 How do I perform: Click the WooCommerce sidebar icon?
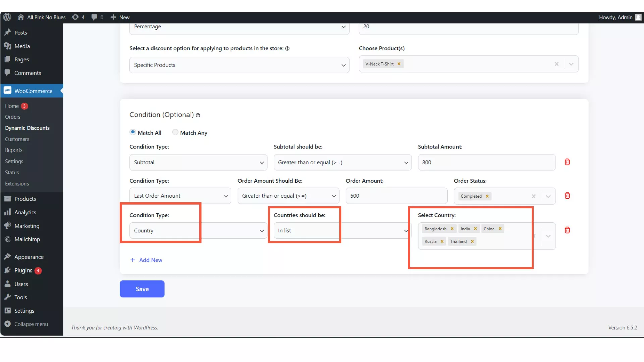pyautogui.click(x=7, y=90)
